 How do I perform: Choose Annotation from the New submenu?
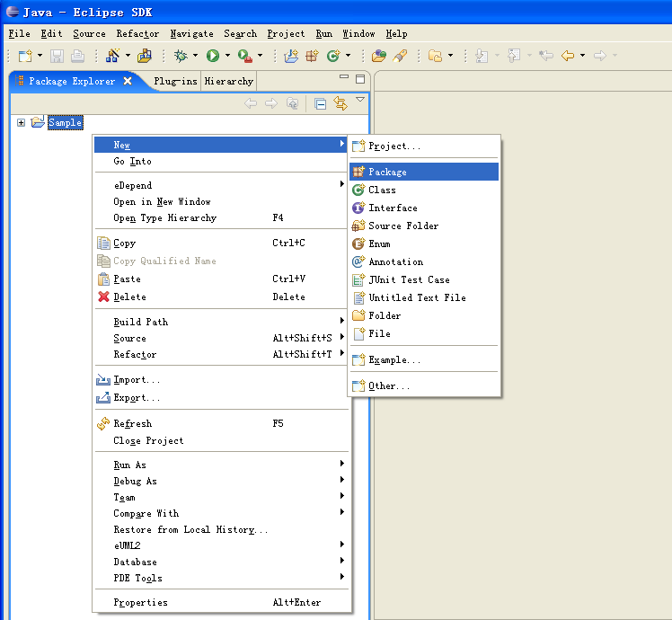424,261
